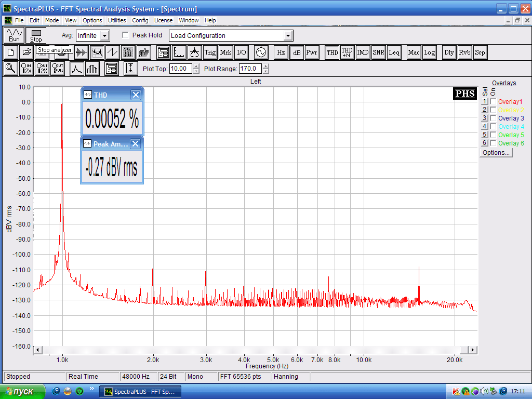Toggle the dB peak amplitude utility
Screen dimensions: 532x399
coord(297,52)
